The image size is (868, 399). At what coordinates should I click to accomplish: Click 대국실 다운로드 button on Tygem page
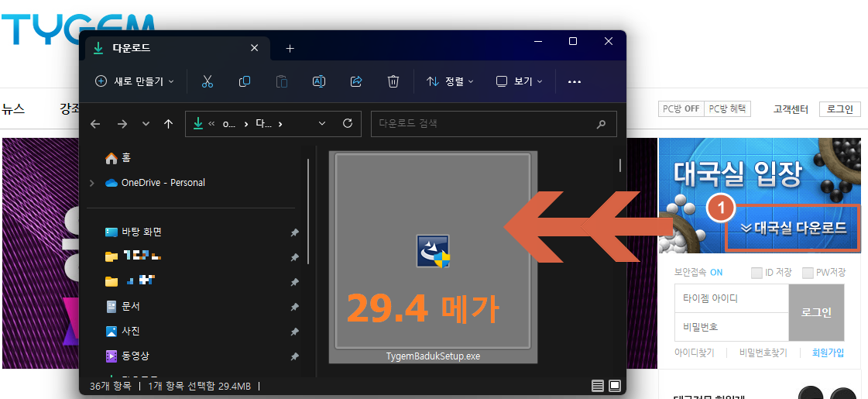point(793,227)
